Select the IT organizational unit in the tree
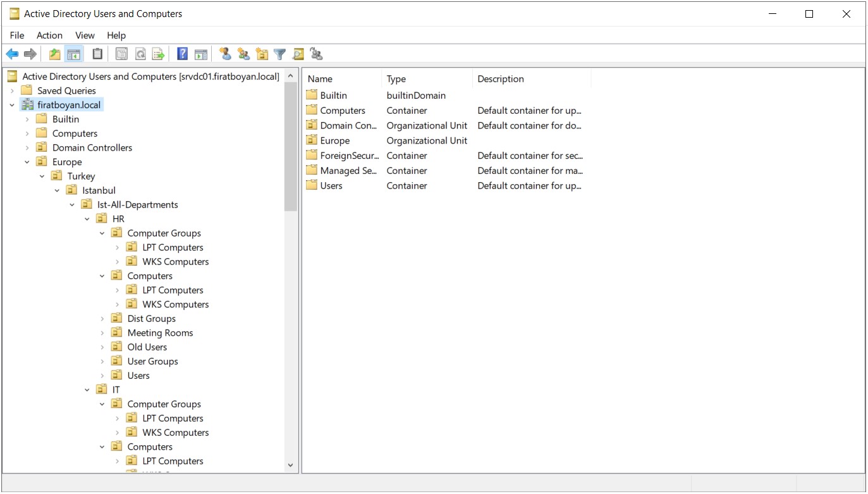The height and width of the screenshot is (494, 868). click(116, 390)
